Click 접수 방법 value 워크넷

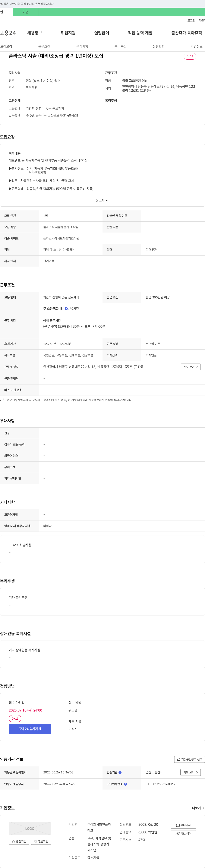click(73, 710)
